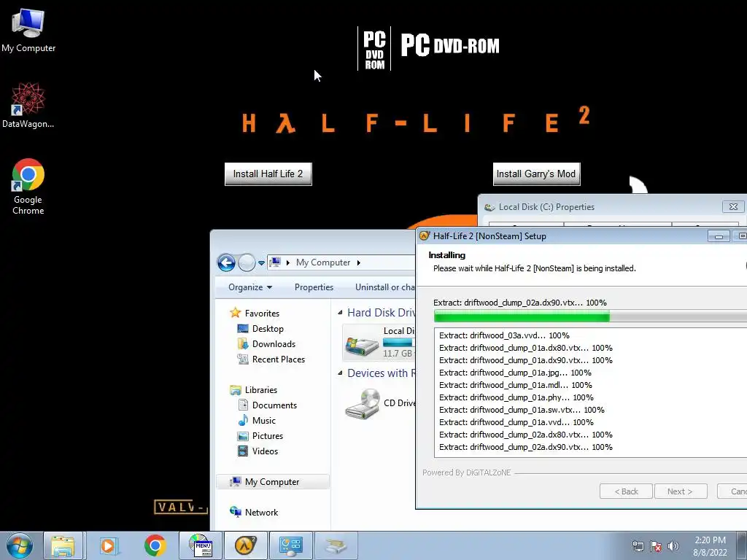
Task: Open the recent pages dropdown arrow in Explorer
Action: pos(261,262)
